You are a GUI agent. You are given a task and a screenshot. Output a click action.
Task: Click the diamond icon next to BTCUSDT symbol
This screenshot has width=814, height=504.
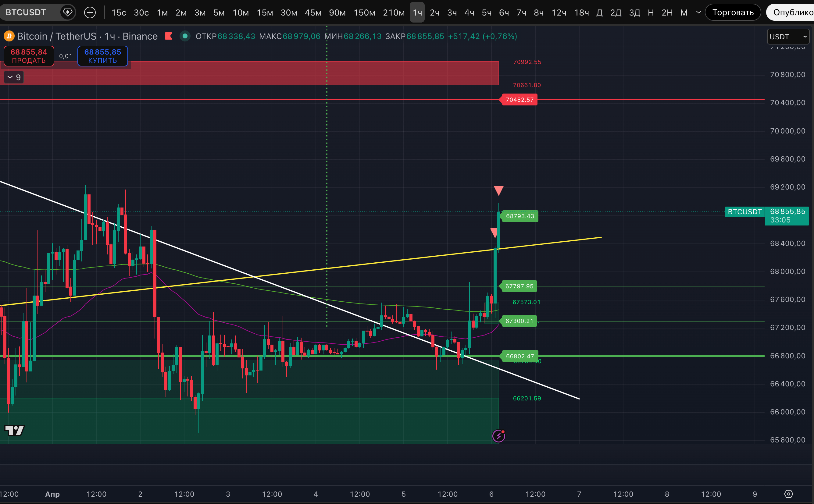(68, 13)
